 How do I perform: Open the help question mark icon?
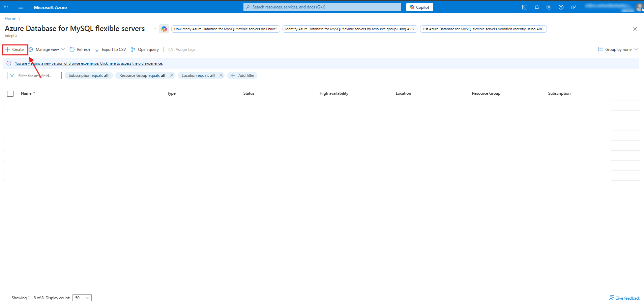(x=561, y=7)
